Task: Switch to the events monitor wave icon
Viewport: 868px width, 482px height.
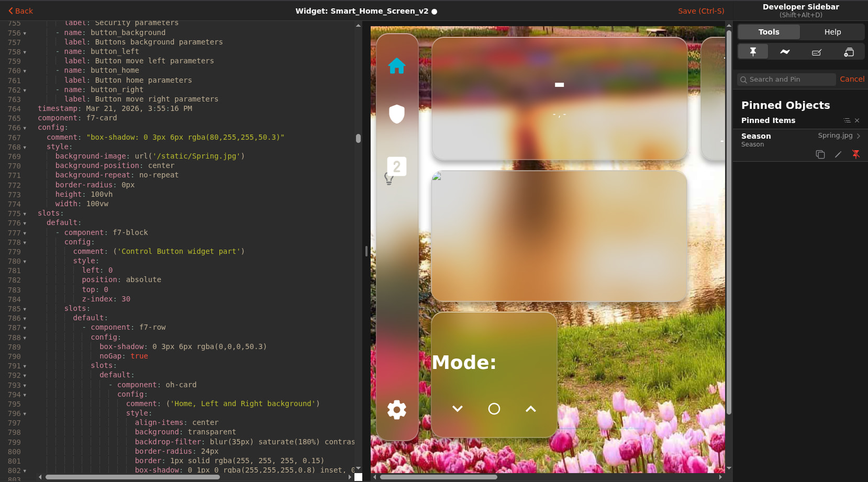Action: pyautogui.click(x=784, y=52)
